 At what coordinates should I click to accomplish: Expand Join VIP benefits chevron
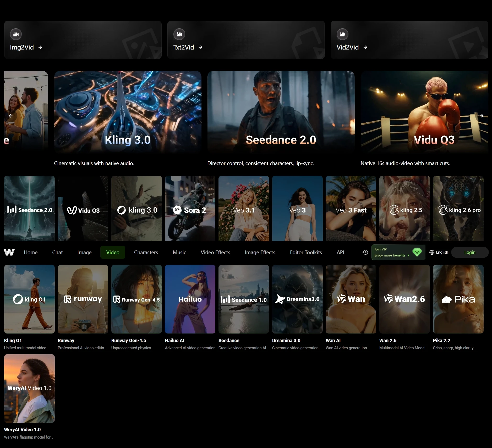tap(408, 255)
